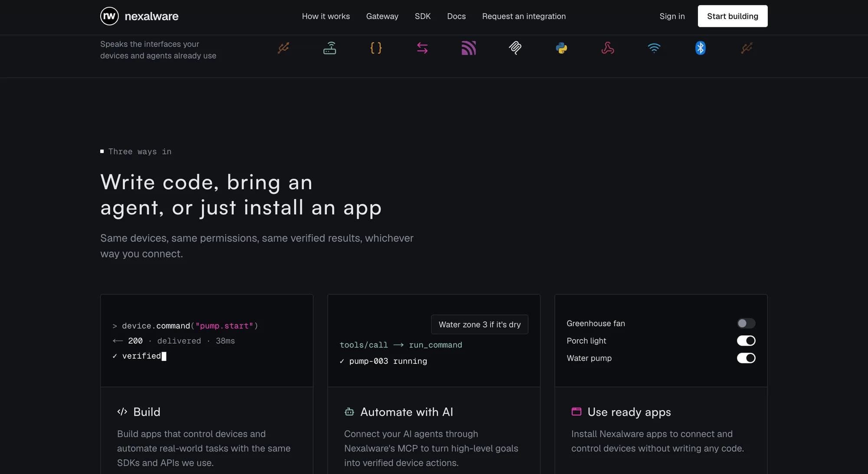Image resolution: width=868 pixels, height=474 pixels.
Task: Click the "Three ways in" section label
Action: [136, 151]
